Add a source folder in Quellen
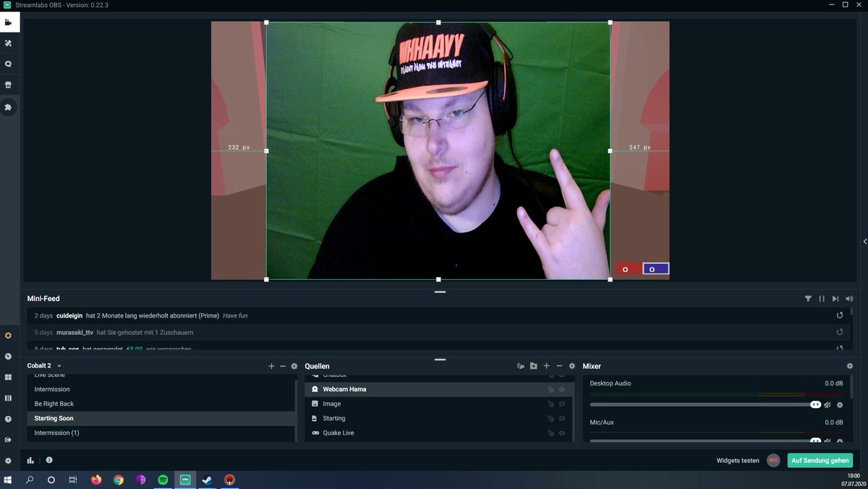This screenshot has width=868, height=489. 534,366
